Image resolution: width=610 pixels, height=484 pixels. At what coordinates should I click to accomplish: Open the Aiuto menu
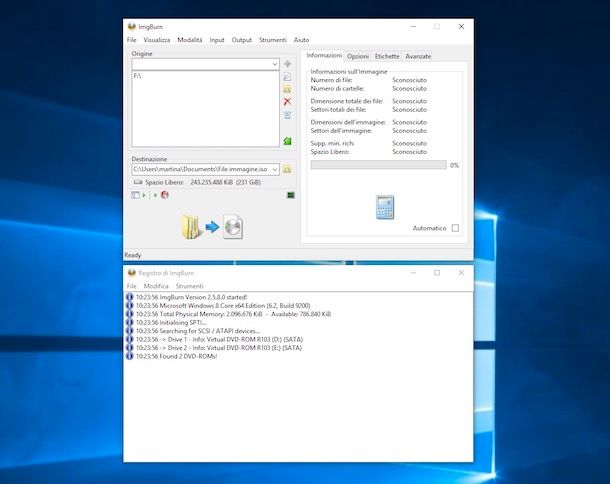pyautogui.click(x=301, y=40)
